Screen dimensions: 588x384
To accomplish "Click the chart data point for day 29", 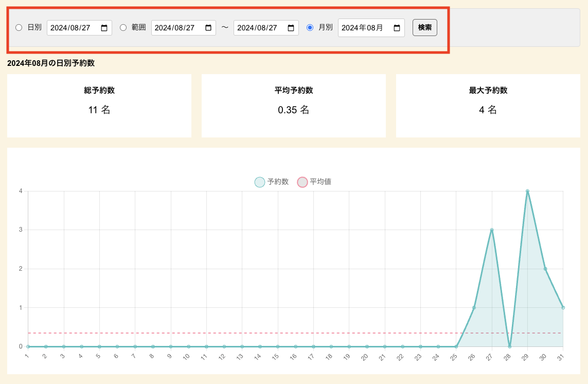I will [527, 191].
